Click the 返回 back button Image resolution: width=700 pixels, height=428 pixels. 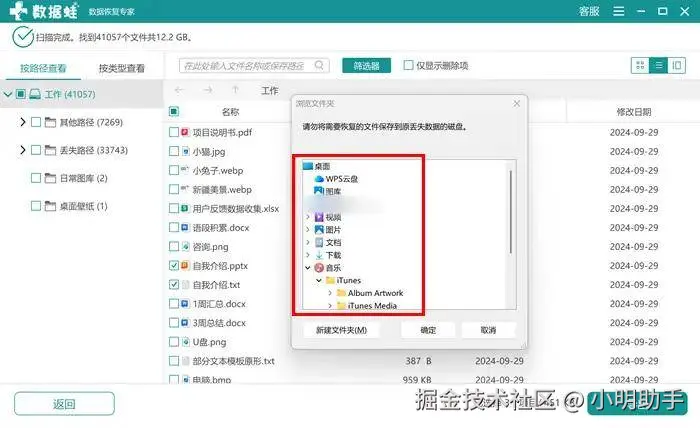[x=64, y=404]
